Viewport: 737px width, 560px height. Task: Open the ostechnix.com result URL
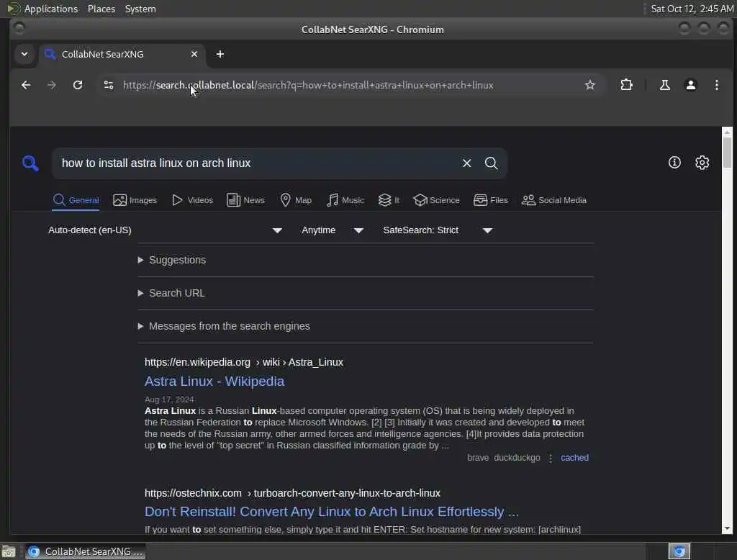coord(292,493)
